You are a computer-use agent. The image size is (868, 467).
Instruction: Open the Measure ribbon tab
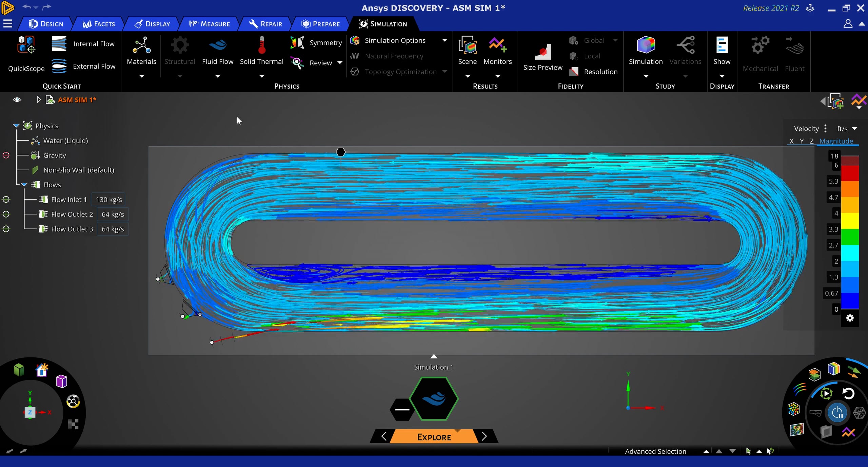[210, 24]
